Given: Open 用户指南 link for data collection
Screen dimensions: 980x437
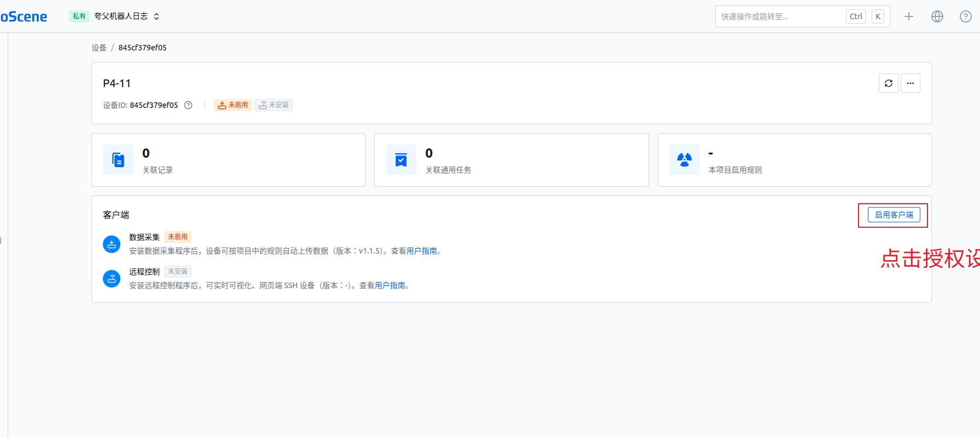Looking at the screenshot, I should coord(421,251).
